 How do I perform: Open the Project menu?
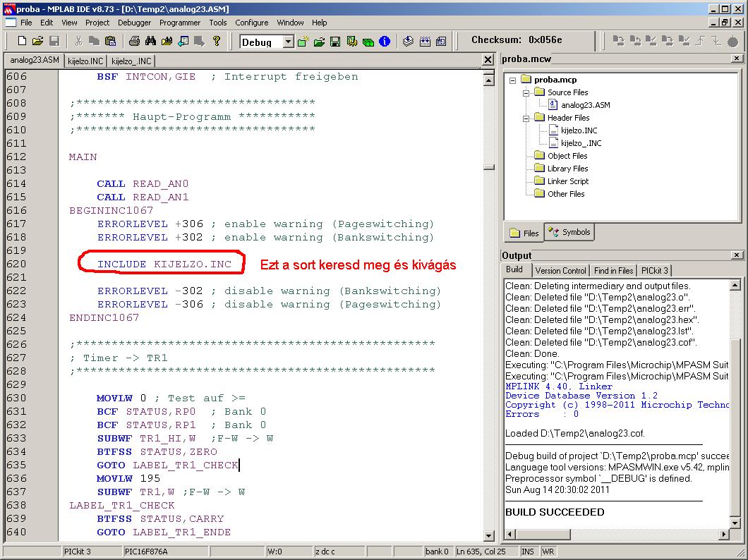[x=97, y=23]
